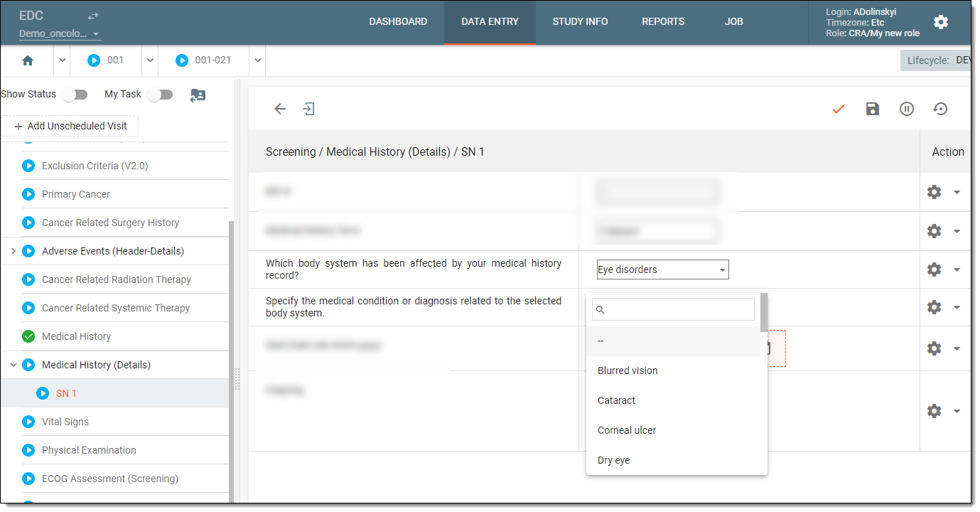Click the settings gear in top header
This screenshot has width=980, height=512.
point(941,22)
